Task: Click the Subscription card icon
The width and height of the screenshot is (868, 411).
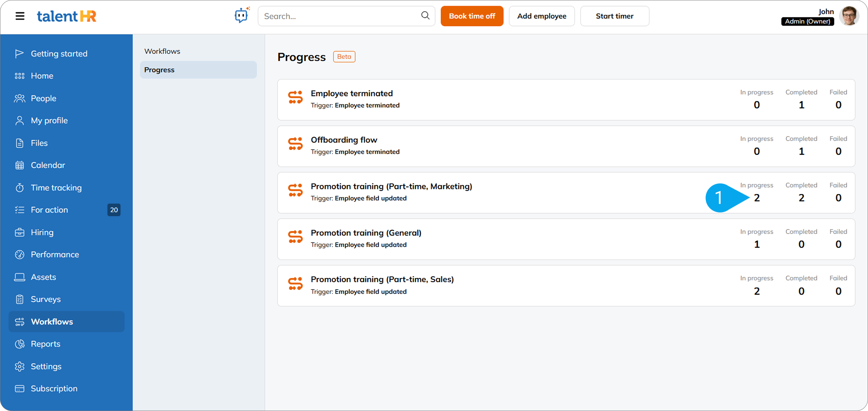Action: [x=19, y=388]
